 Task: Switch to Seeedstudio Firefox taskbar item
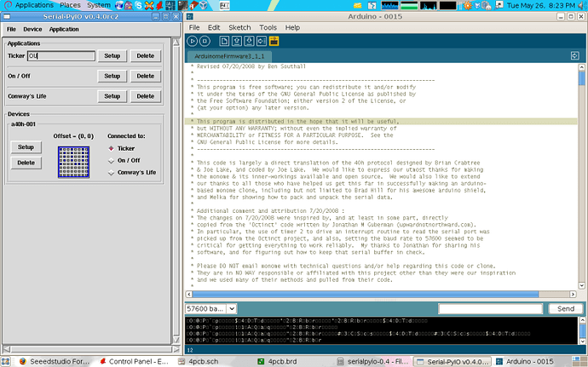[x=55, y=361]
